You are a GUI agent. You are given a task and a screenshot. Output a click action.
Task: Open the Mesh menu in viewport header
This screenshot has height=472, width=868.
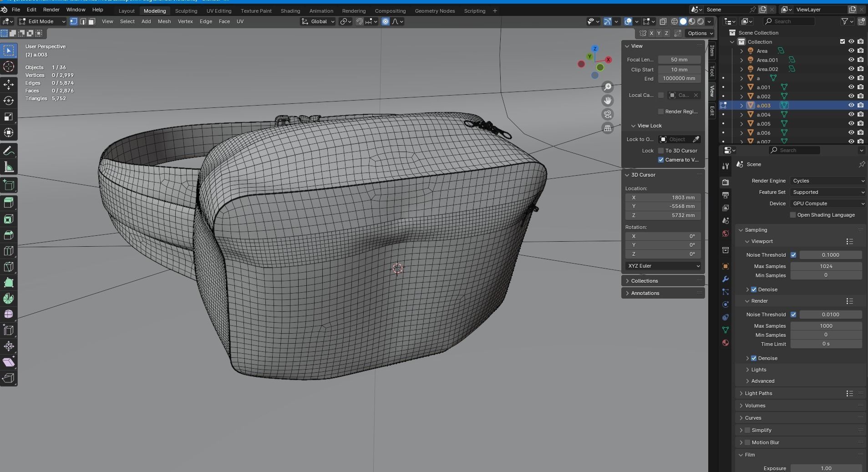point(164,21)
